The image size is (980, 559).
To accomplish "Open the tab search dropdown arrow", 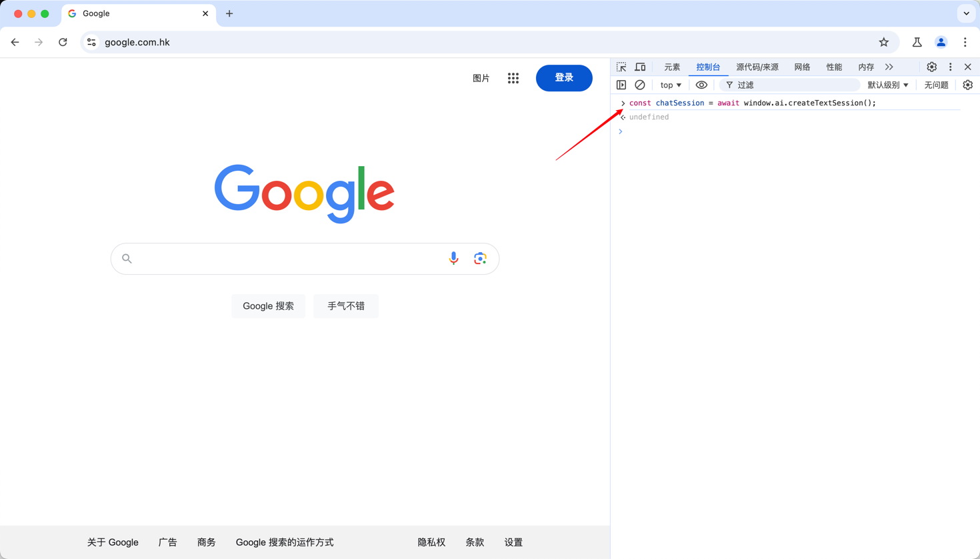I will 966,13.
